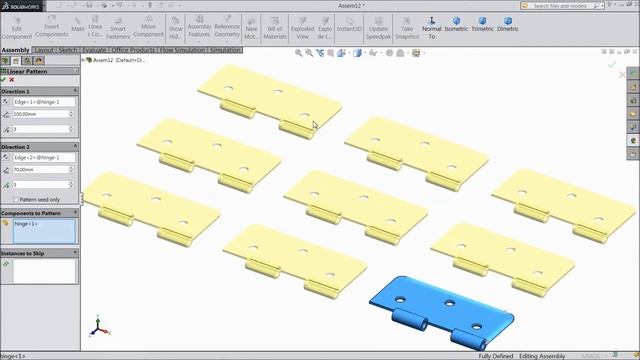Open the PropertyManager tab icon

[x=16, y=61]
